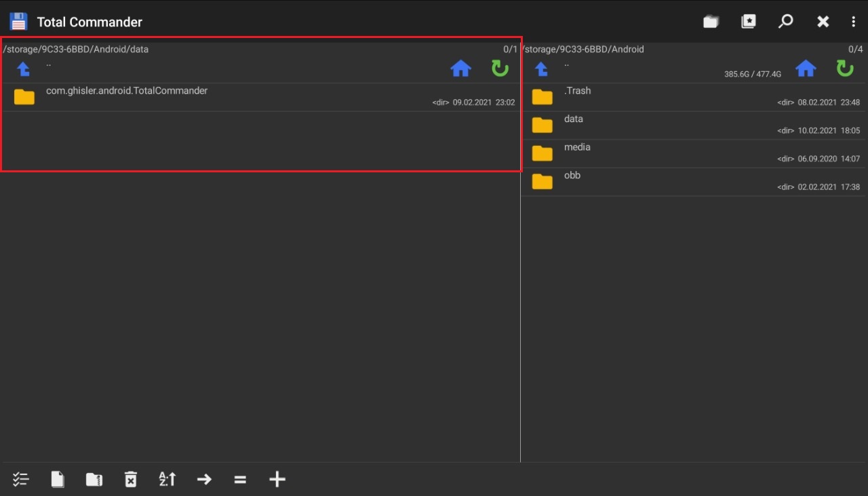Go up one level in left panel
Screen dimensions: 868x496
click(24, 69)
